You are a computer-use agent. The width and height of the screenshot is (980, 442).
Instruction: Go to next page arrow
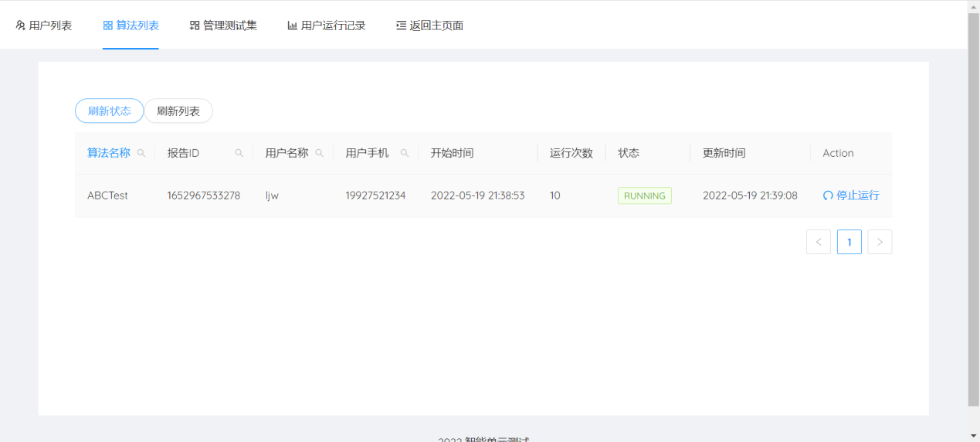tap(880, 242)
